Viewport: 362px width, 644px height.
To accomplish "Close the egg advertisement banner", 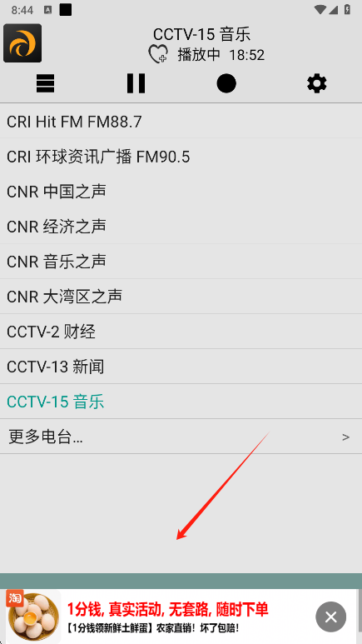I will coord(331,617).
